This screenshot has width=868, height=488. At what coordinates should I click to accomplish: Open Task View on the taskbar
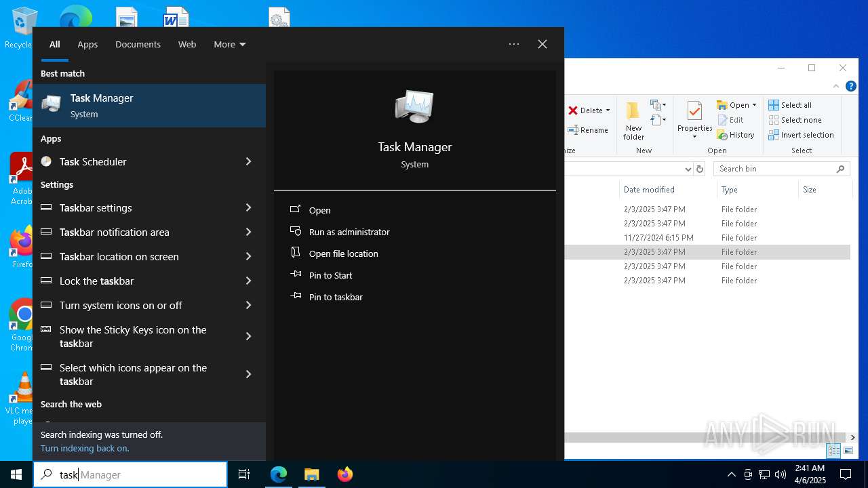244,474
